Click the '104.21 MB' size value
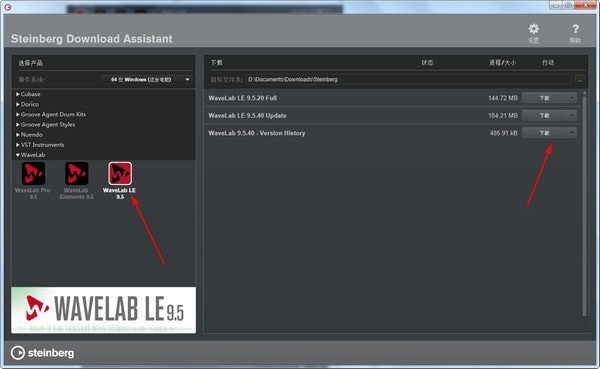Screen dimensions: 600x369 (503, 115)
